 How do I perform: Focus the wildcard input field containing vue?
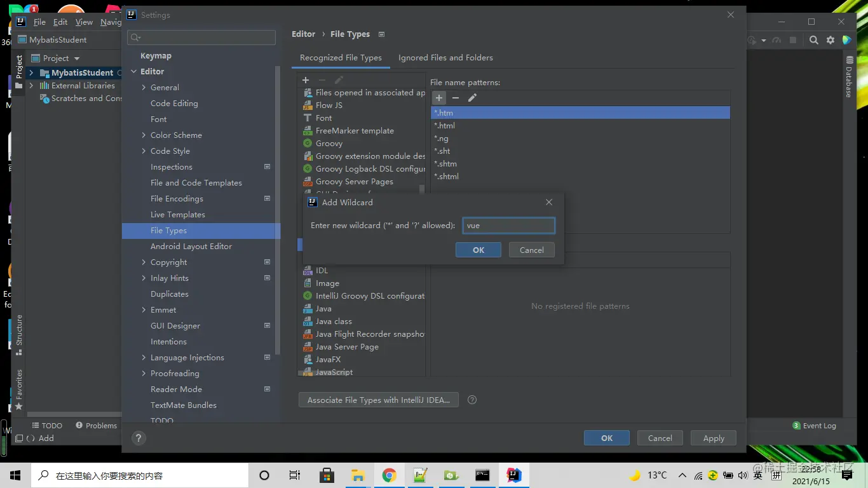[509, 226]
